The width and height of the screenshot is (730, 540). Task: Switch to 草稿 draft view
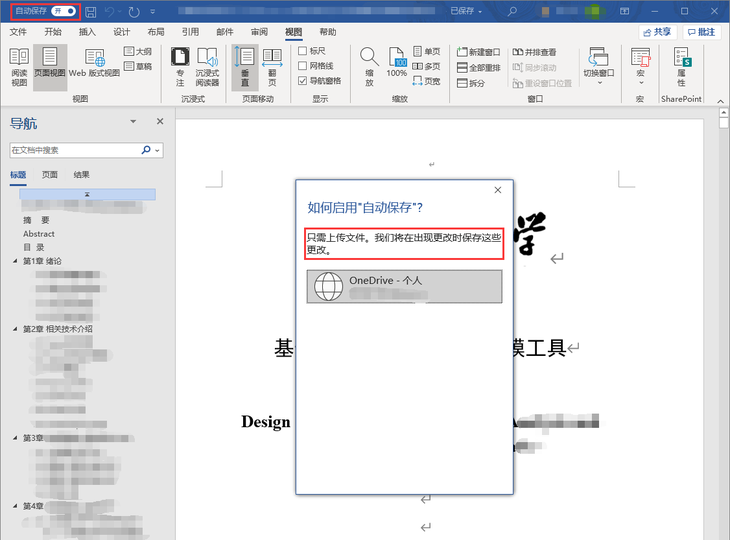[x=138, y=66]
